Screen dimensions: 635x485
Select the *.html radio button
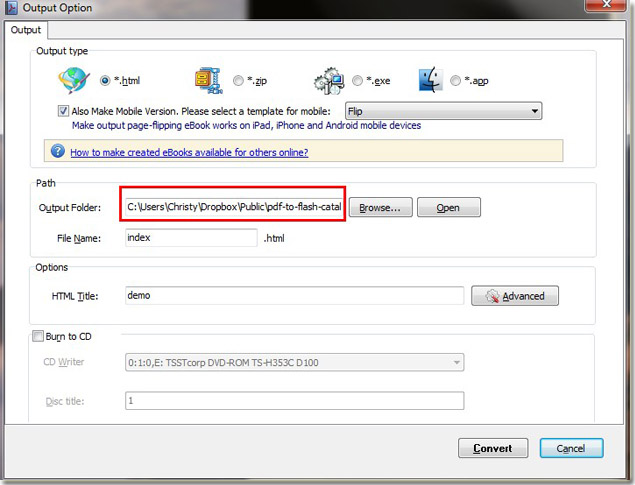tap(106, 80)
